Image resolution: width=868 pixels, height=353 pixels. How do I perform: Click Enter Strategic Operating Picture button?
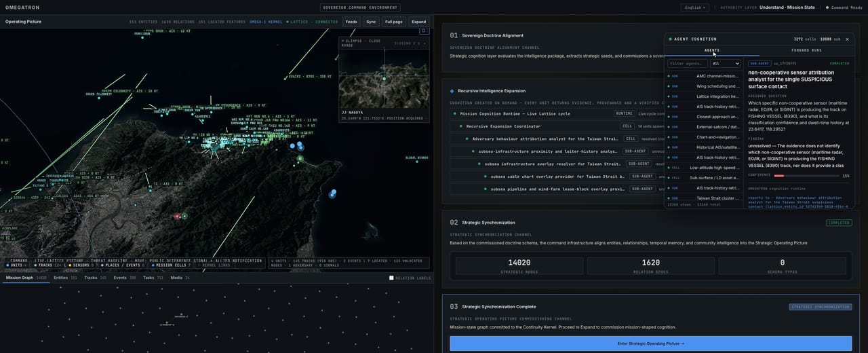pyautogui.click(x=651, y=343)
